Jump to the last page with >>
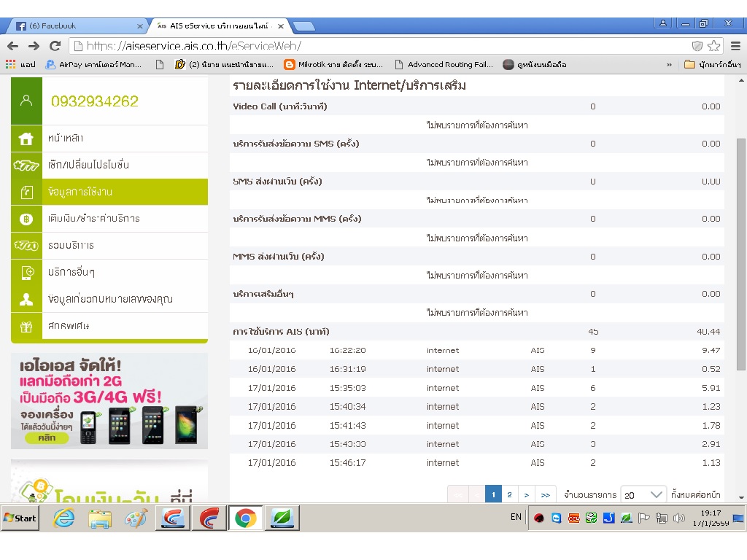The image size is (747, 560). coord(546,495)
